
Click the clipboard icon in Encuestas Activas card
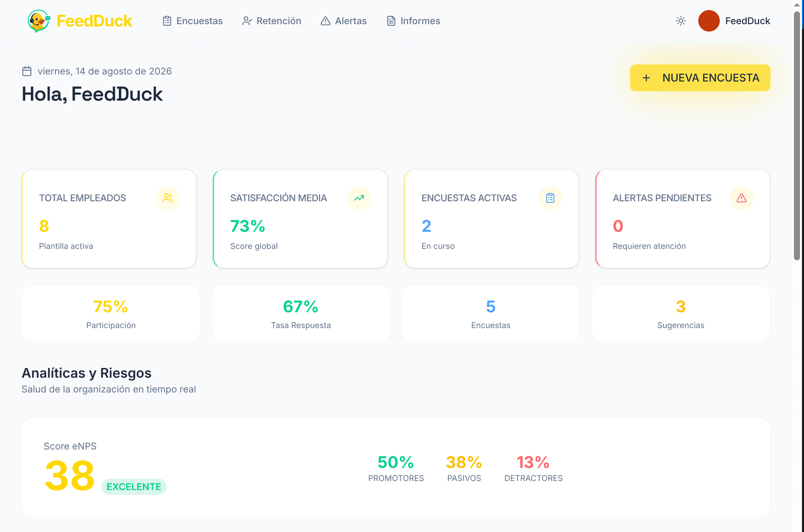click(x=550, y=198)
